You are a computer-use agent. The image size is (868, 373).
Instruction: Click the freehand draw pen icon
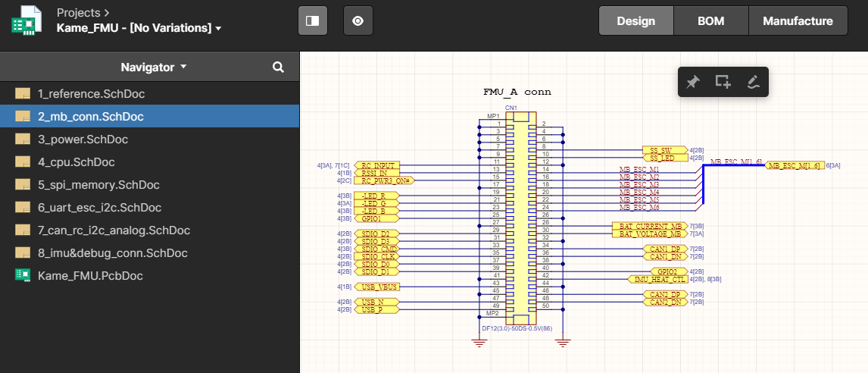pyautogui.click(x=753, y=82)
